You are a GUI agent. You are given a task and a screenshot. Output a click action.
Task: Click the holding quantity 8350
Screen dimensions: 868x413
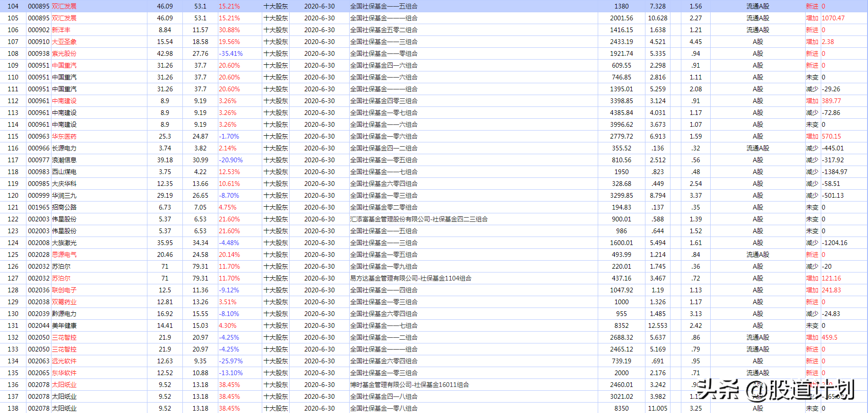(621, 408)
